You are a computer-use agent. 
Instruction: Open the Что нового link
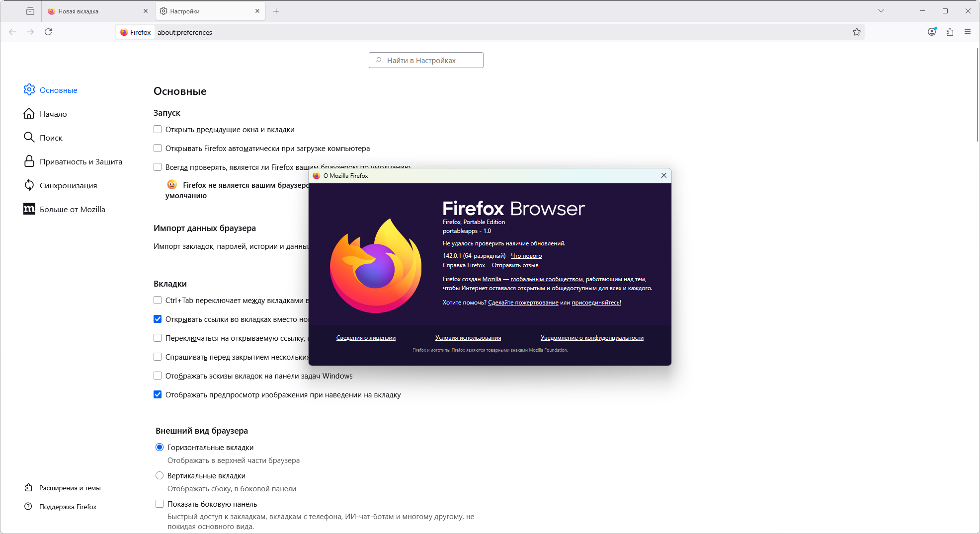click(x=526, y=256)
